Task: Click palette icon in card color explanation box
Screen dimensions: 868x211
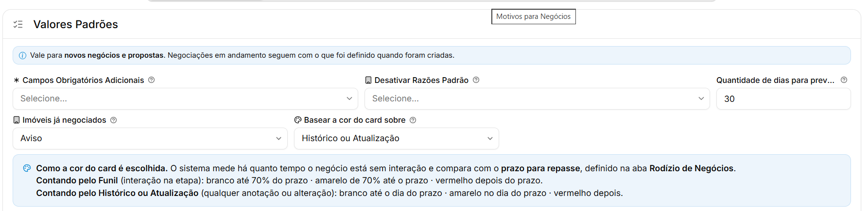Action: tap(27, 168)
